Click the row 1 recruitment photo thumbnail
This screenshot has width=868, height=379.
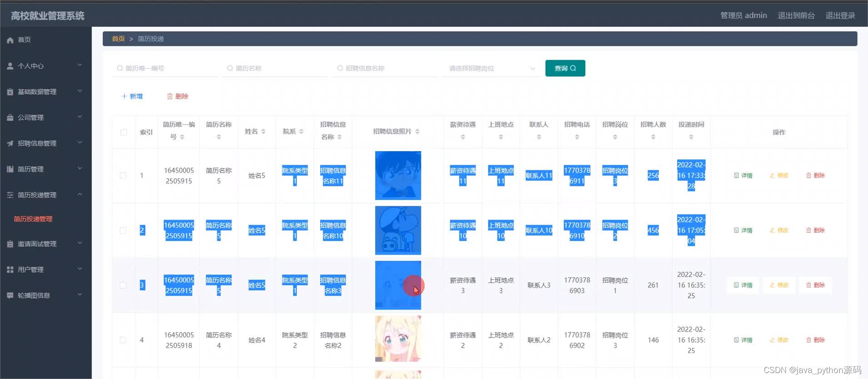pos(398,176)
